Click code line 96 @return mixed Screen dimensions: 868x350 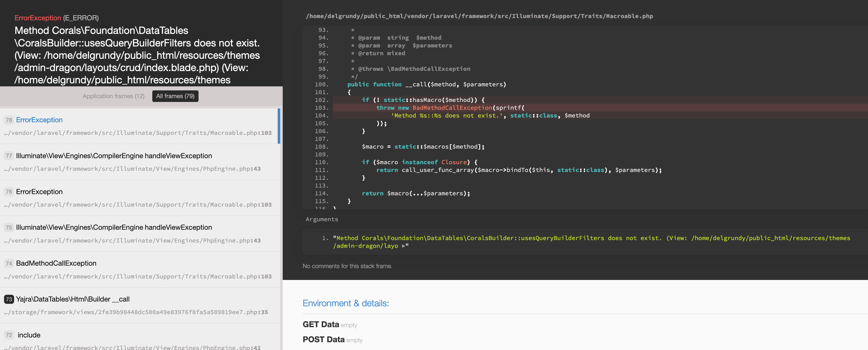click(378, 53)
